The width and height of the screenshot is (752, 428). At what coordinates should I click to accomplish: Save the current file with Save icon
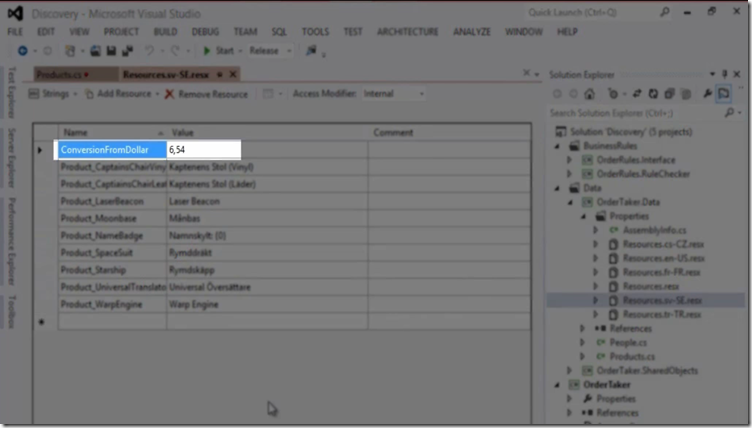click(x=111, y=50)
